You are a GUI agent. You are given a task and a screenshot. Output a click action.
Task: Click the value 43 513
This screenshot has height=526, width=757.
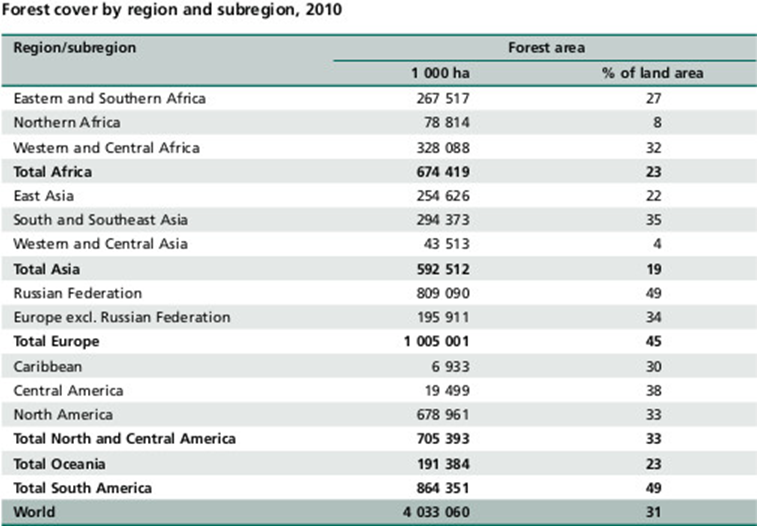tap(447, 244)
